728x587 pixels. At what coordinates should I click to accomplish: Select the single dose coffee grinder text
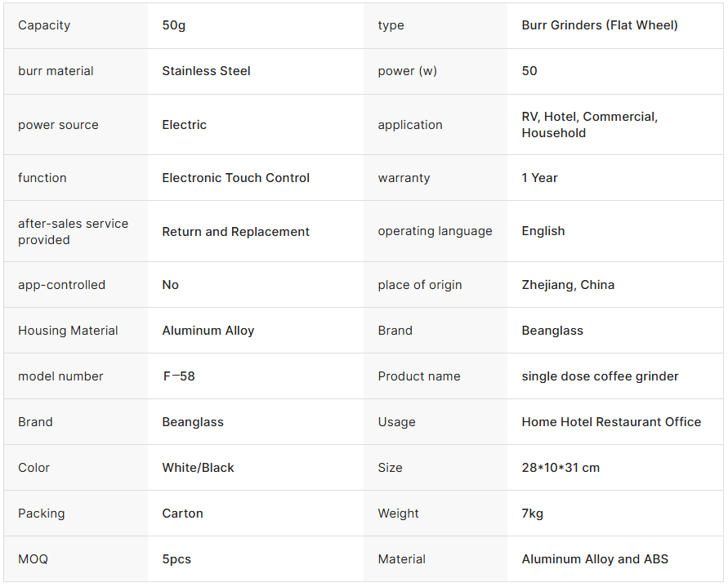[600, 376]
